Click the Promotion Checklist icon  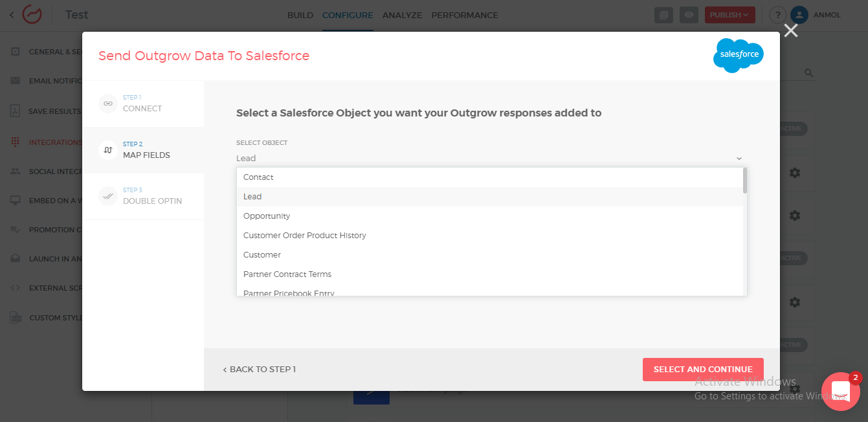(x=16, y=230)
